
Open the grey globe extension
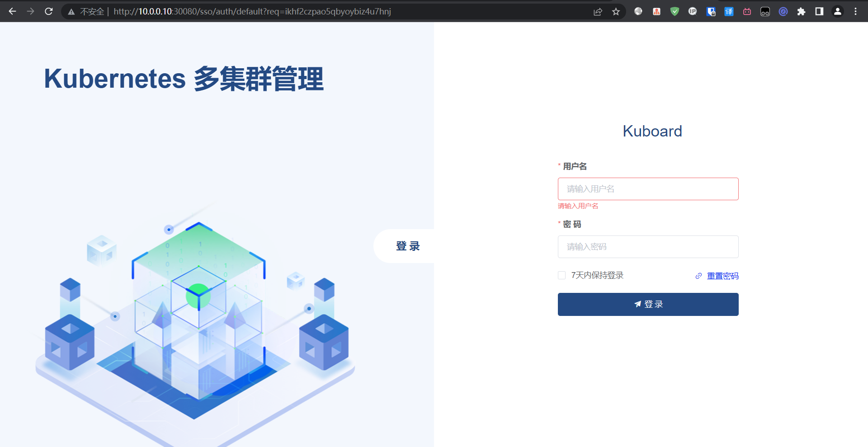pos(638,11)
